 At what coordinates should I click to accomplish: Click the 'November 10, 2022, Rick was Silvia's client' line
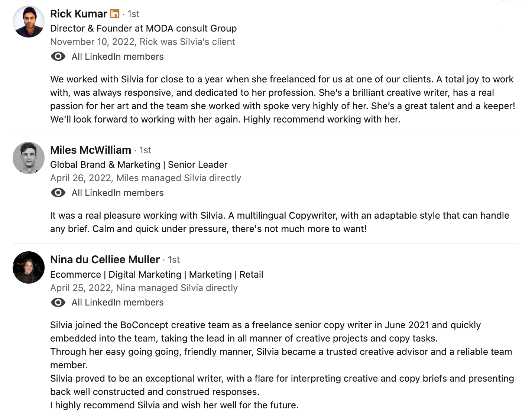[x=143, y=42]
